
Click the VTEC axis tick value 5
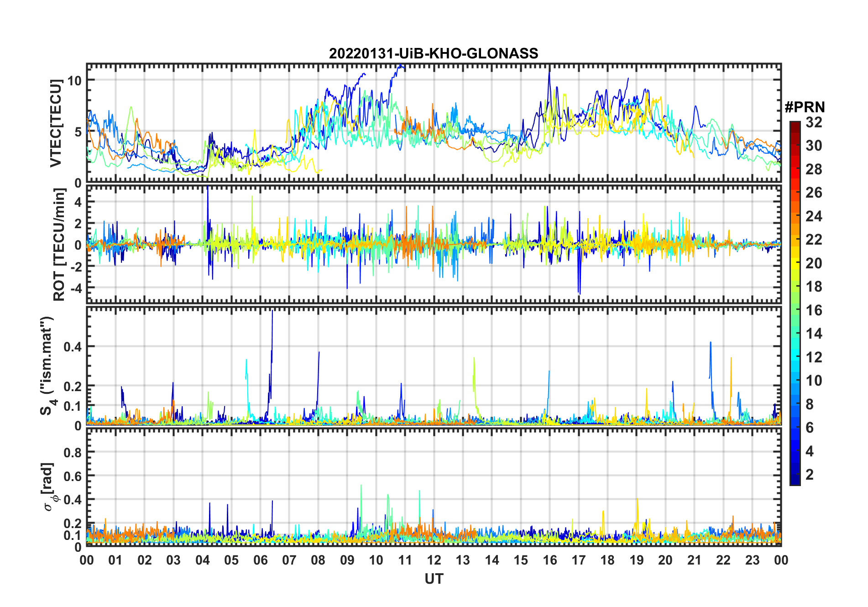78,132
